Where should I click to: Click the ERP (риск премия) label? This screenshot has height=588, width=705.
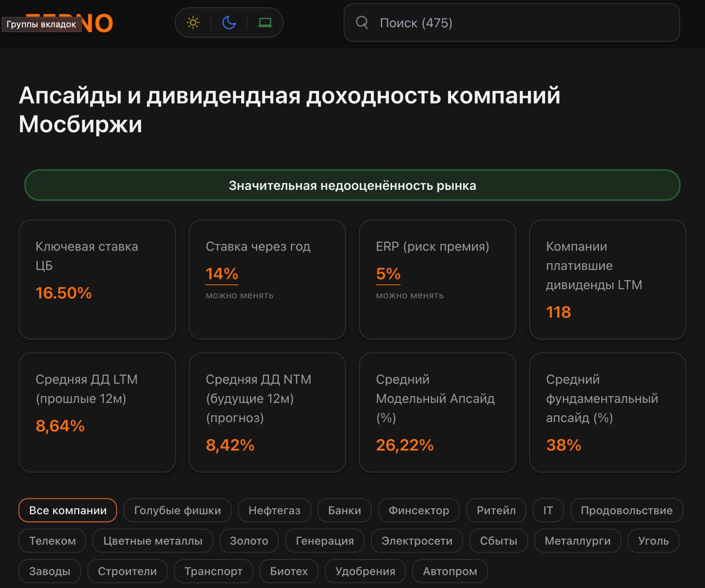(432, 247)
